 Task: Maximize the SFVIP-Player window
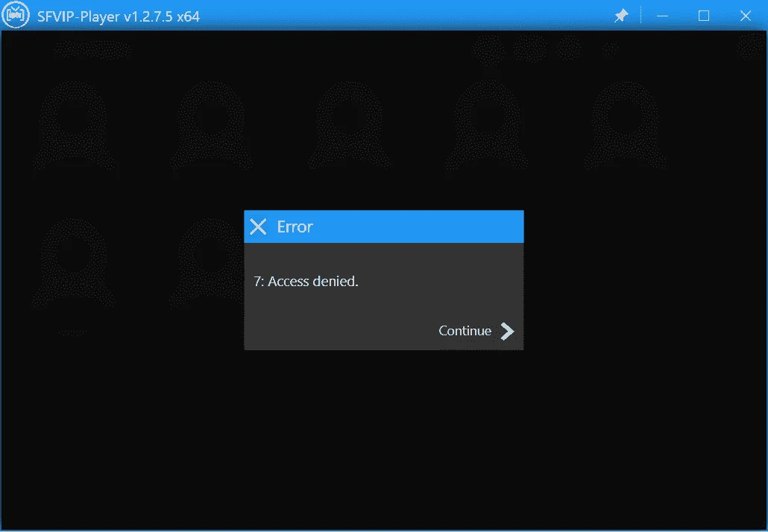tap(704, 16)
